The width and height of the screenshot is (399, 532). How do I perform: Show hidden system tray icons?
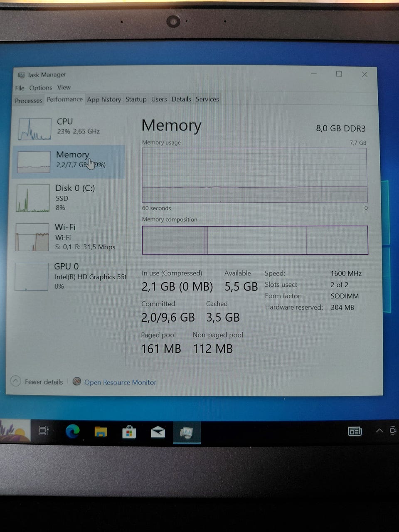(x=379, y=431)
